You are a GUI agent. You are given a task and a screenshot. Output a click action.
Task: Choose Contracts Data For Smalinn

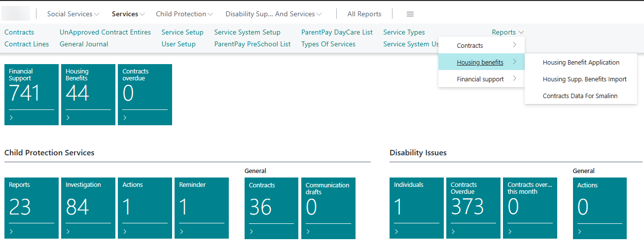(580, 96)
